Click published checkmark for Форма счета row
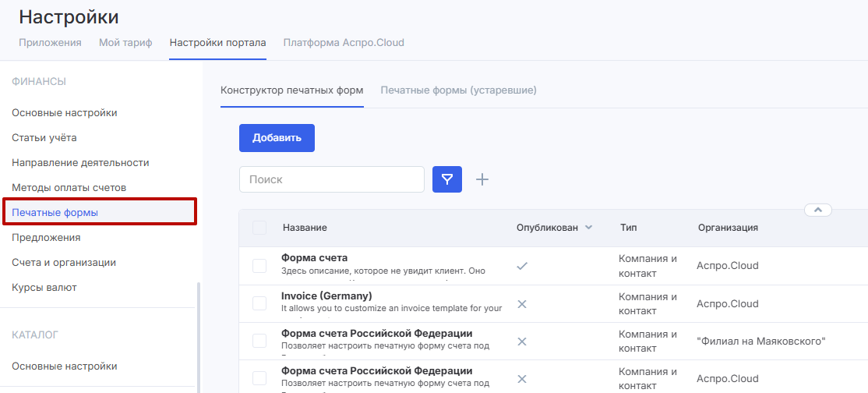The image size is (868, 393). point(522,266)
